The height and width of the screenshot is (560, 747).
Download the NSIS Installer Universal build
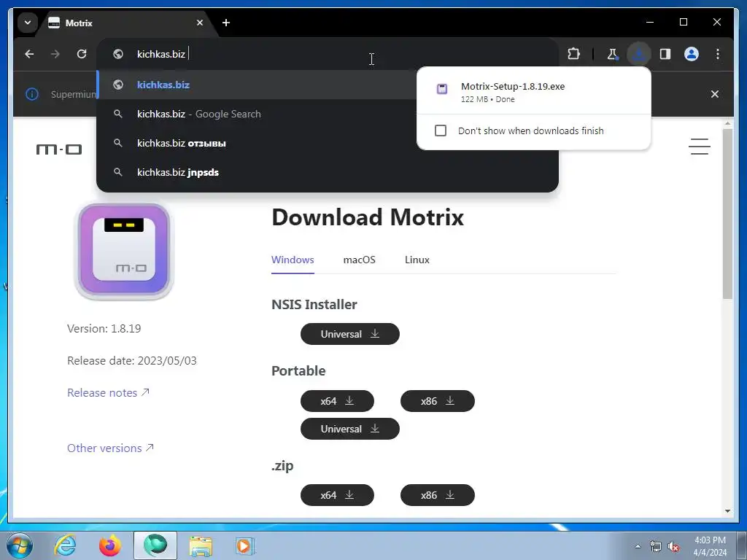[350, 334]
